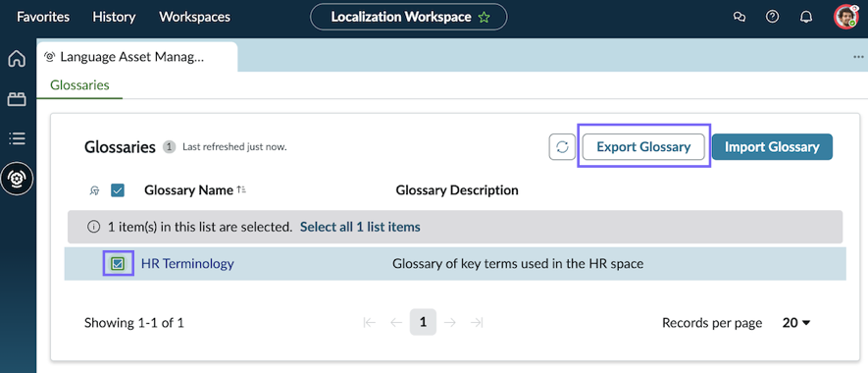Switch to Language Asset Management tab
Viewport: 868px width, 373px height.
tap(137, 57)
